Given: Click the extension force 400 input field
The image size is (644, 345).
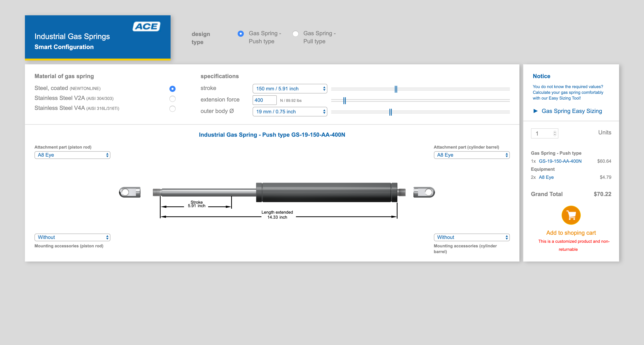Looking at the screenshot, I should [x=264, y=100].
